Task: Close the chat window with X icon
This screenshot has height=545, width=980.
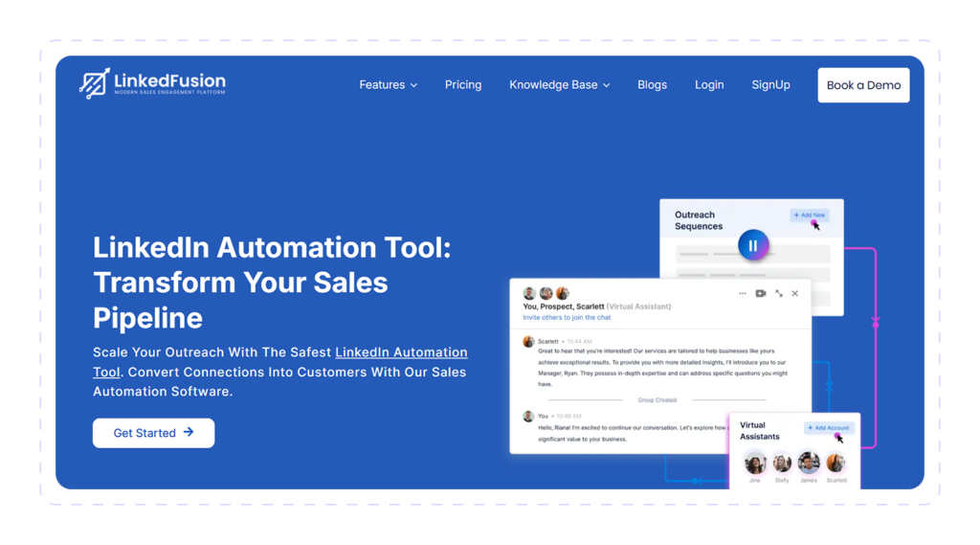Action: point(795,293)
